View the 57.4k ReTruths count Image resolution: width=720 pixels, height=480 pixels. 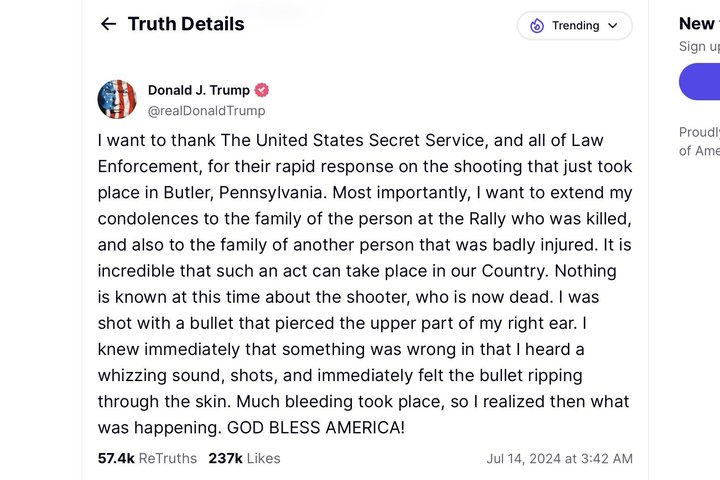click(147, 458)
